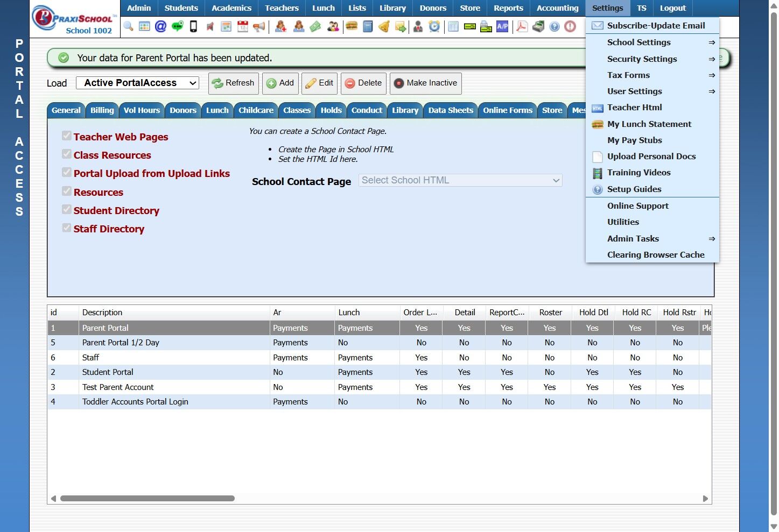Switch to the Billing tab

102,110
